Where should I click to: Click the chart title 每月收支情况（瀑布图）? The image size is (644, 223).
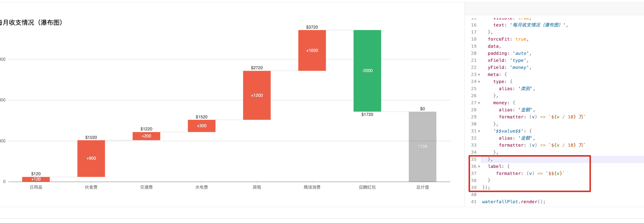pyautogui.click(x=31, y=22)
